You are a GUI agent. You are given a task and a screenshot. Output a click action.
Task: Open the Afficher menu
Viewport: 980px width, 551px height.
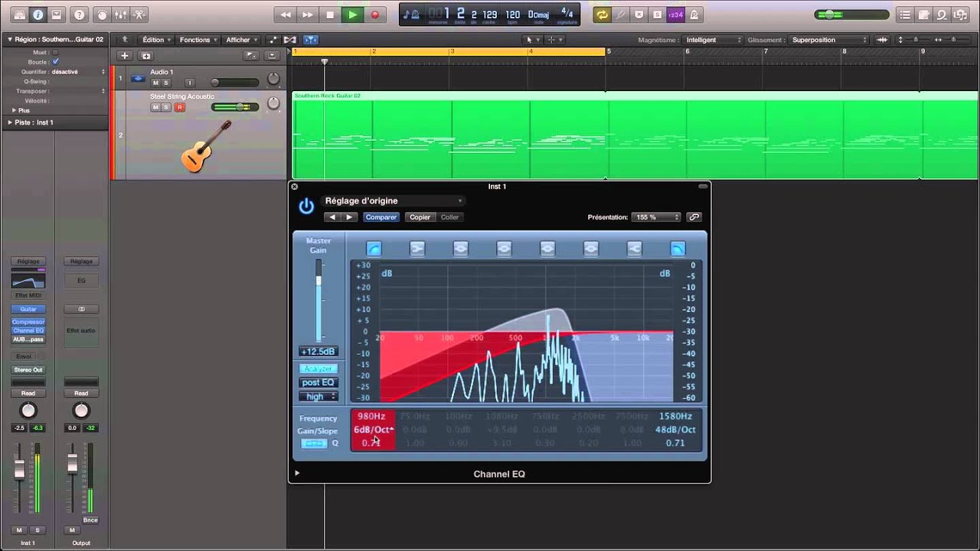tap(241, 40)
